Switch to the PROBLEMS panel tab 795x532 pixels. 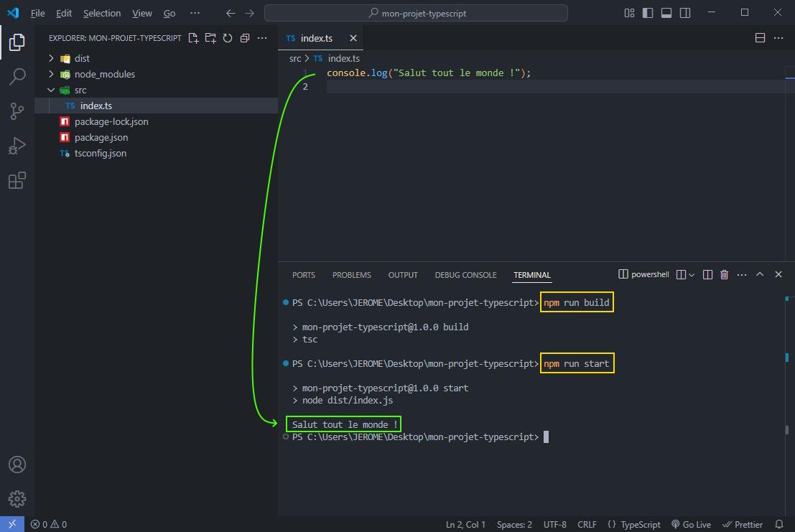tap(352, 274)
